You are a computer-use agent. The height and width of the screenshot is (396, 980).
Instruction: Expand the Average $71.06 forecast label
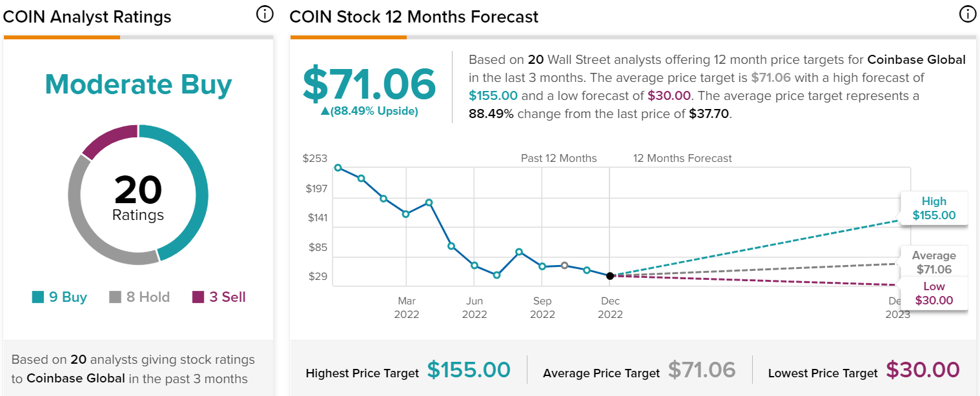coord(934,261)
